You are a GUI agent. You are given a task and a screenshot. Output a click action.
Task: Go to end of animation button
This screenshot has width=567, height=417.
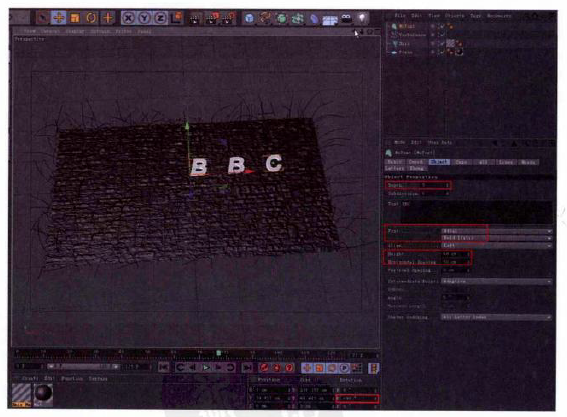click(x=247, y=367)
